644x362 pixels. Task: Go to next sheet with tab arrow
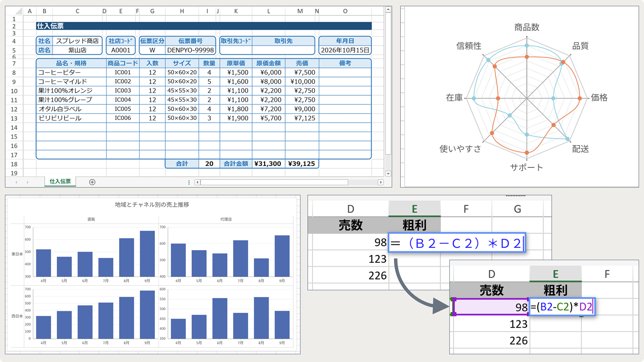click(x=27, y=182)
